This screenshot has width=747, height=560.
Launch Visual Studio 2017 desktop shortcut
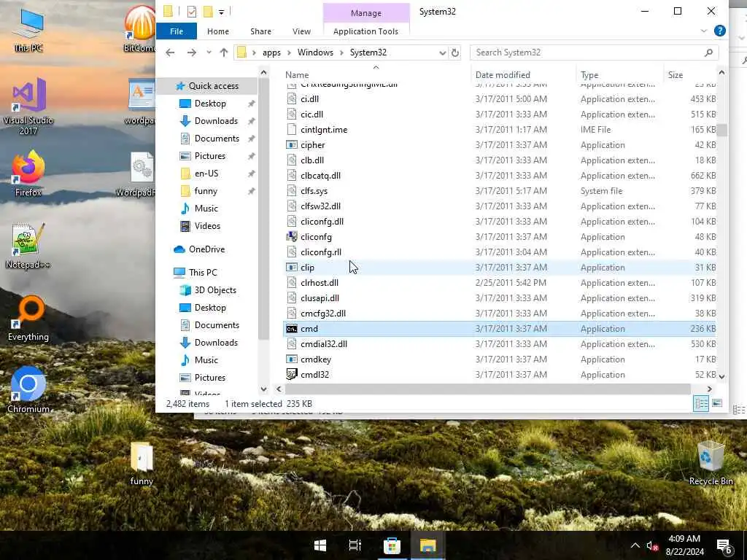28,106
